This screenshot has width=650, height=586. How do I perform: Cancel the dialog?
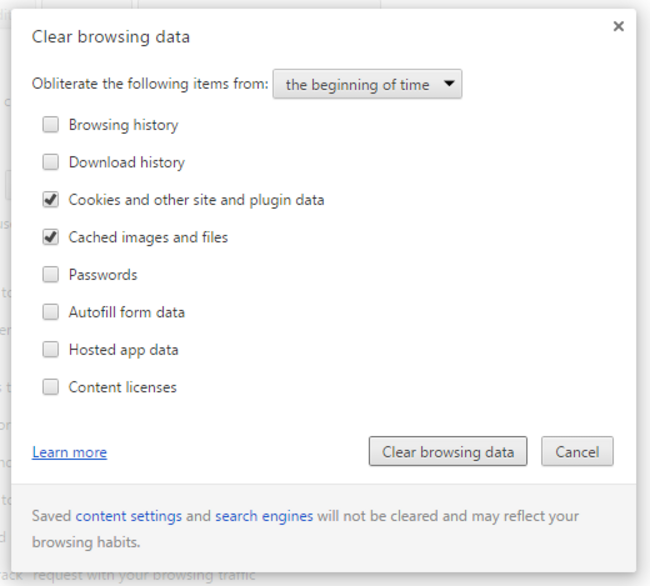[x=577, y=451]
